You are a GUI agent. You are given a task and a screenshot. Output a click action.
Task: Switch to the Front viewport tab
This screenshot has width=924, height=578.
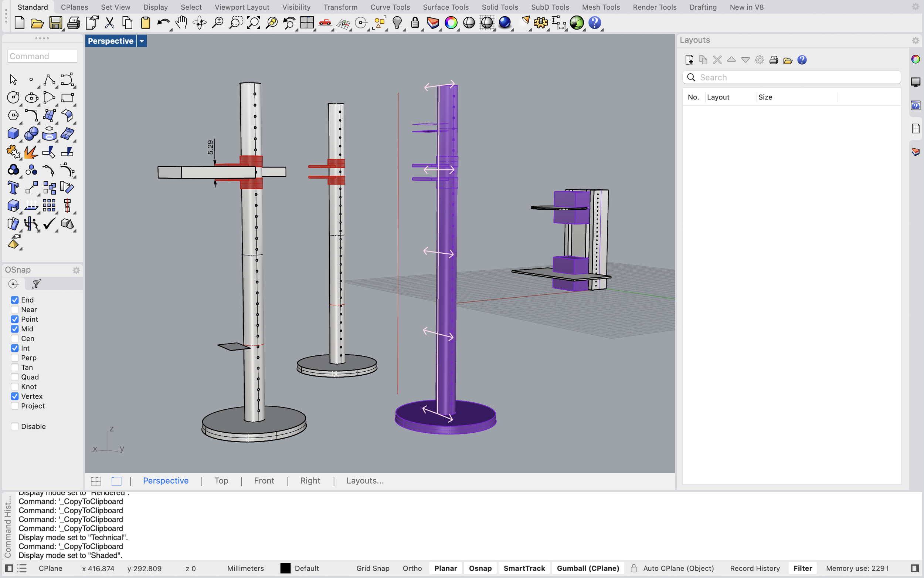(x=264, y=480)
